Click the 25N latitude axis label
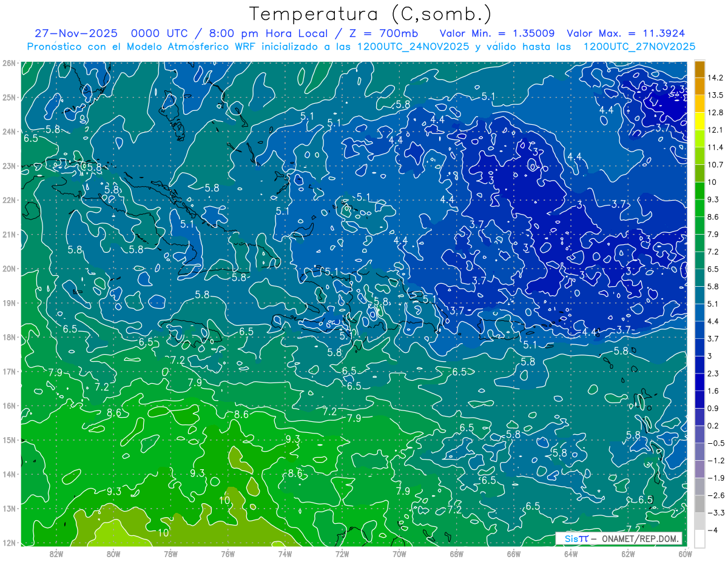Viewport: 728px width, 562px height. click(x=9, y=97)
